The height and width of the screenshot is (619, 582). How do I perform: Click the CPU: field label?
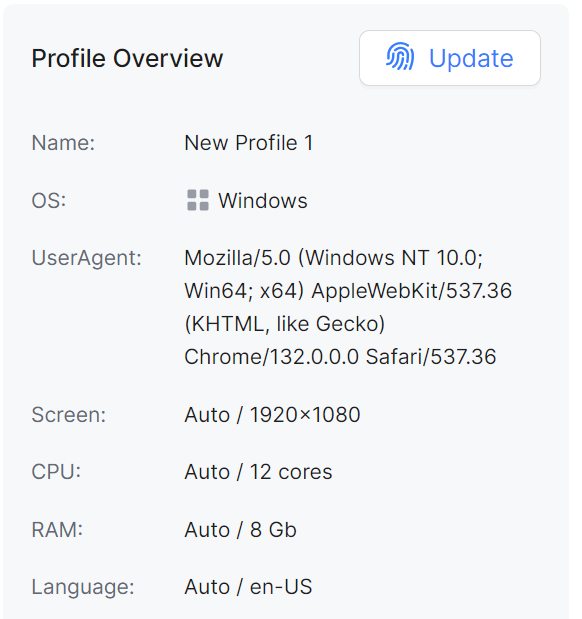click(x=56, y=472)
